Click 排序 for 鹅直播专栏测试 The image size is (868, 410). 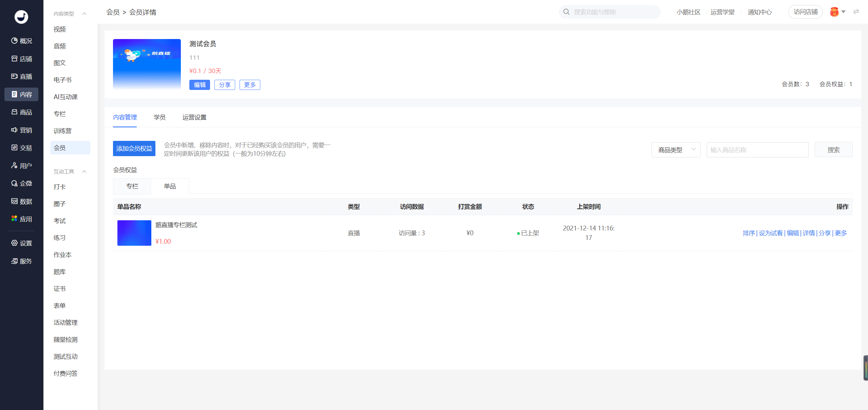(749, 233)
